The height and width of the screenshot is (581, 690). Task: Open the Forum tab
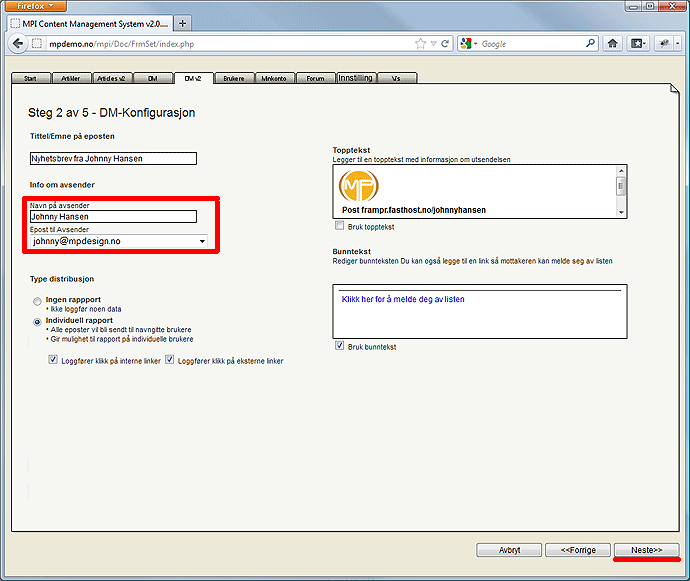point(316,78)
